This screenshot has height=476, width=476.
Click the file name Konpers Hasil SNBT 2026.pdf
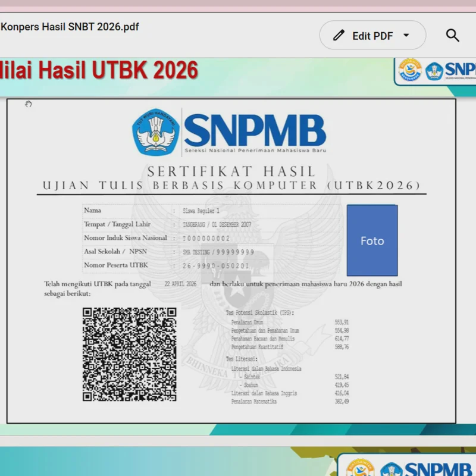[x=70, y=27]
